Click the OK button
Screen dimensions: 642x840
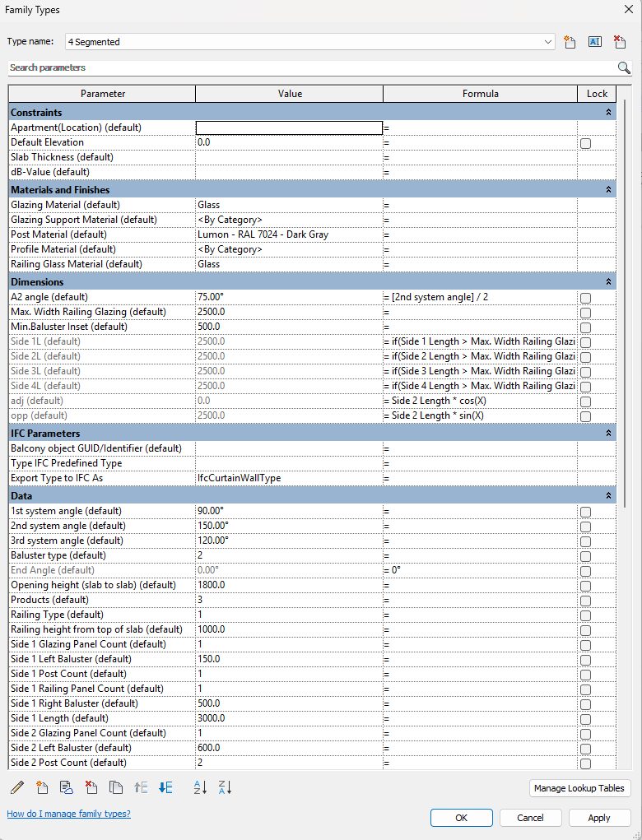[x=462, y=818]
